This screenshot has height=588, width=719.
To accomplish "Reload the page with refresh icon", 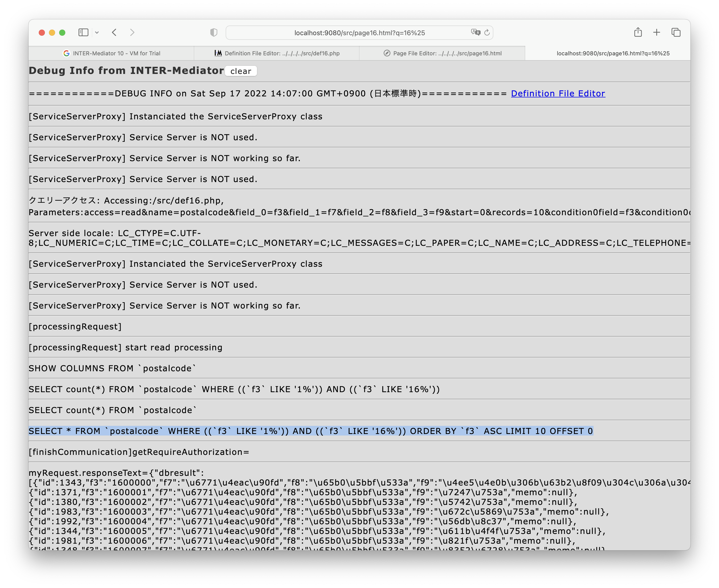I will pos(487,33).
